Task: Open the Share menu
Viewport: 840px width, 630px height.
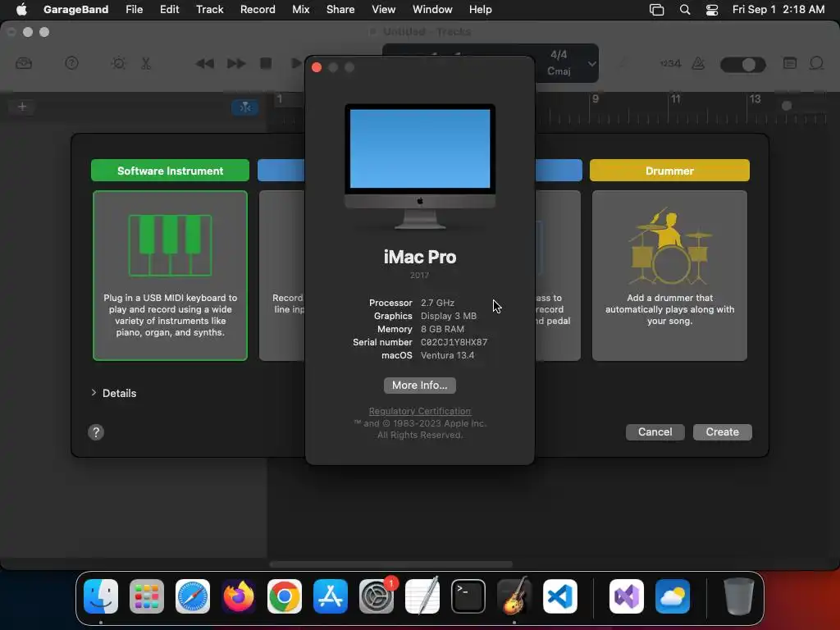Action: 340,9
